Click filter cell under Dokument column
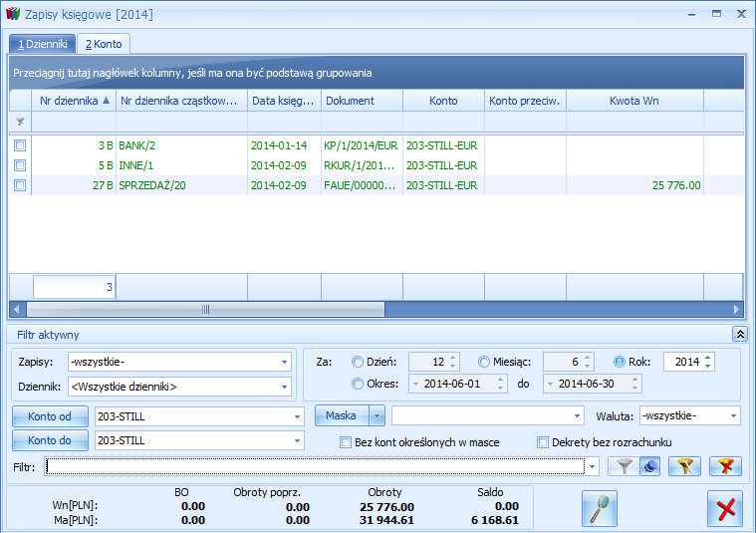 [x=363, y=122]
